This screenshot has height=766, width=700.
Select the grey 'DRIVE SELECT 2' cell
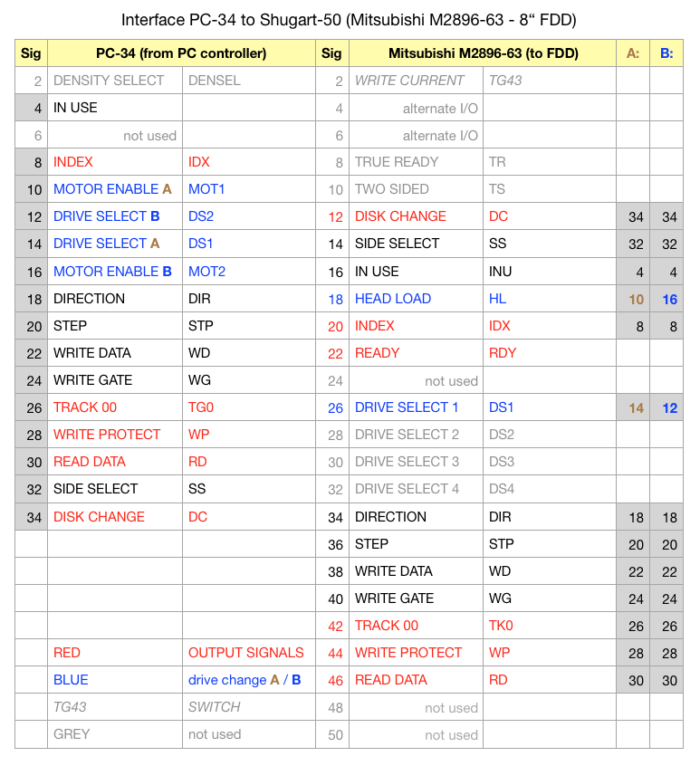coord(416,435)
